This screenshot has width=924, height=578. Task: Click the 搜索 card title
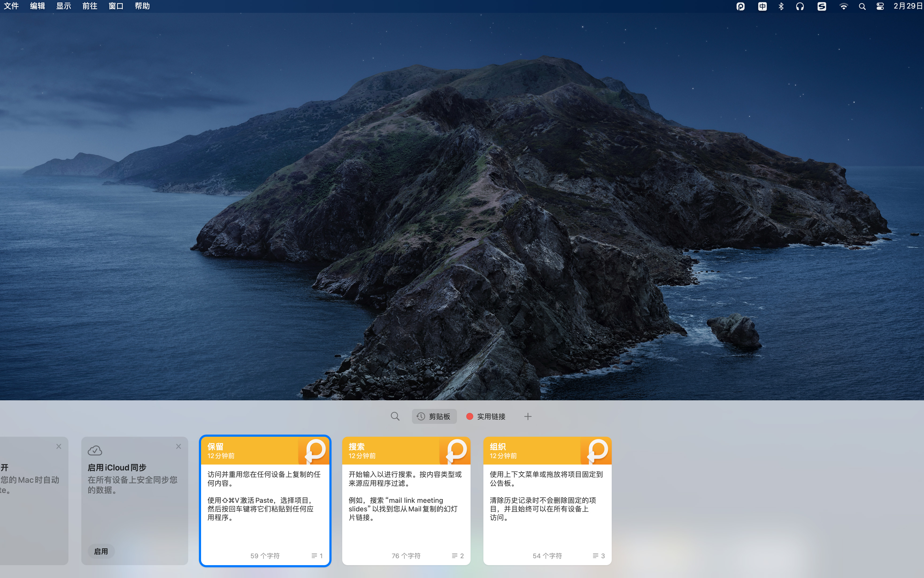click(357, 447)
